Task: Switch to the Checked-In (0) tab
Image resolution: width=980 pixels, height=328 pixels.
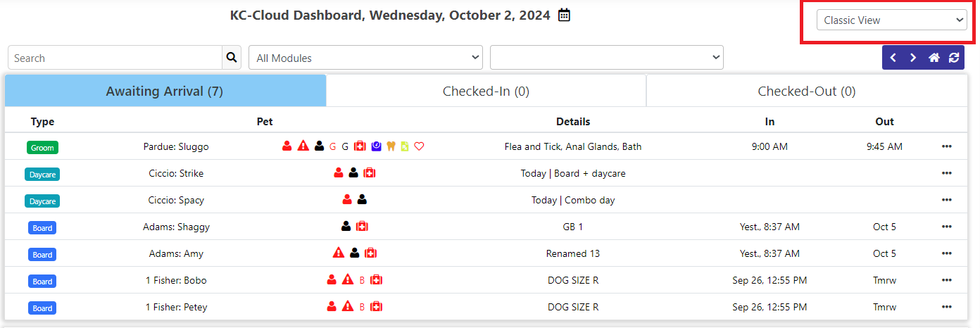Action: 486,91
